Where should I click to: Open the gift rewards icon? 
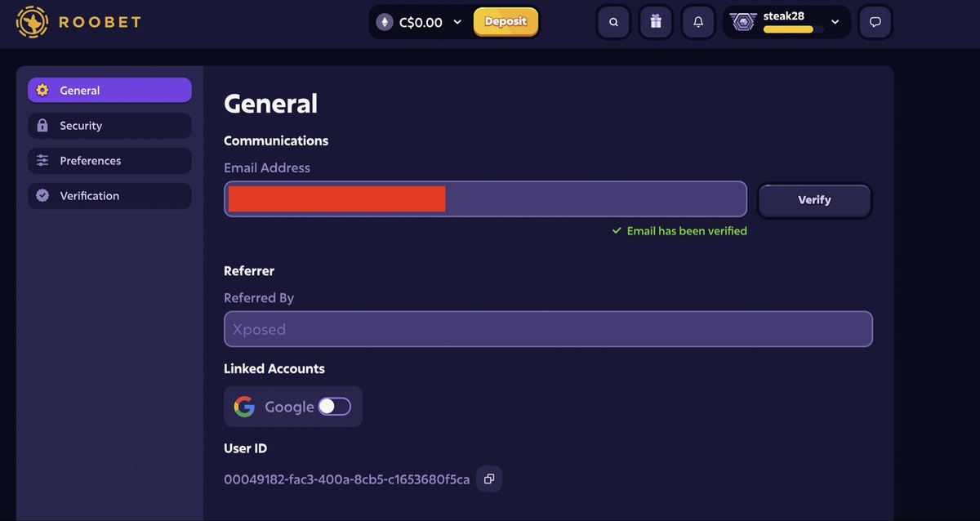pyautogui.click(x=656, y=22)
